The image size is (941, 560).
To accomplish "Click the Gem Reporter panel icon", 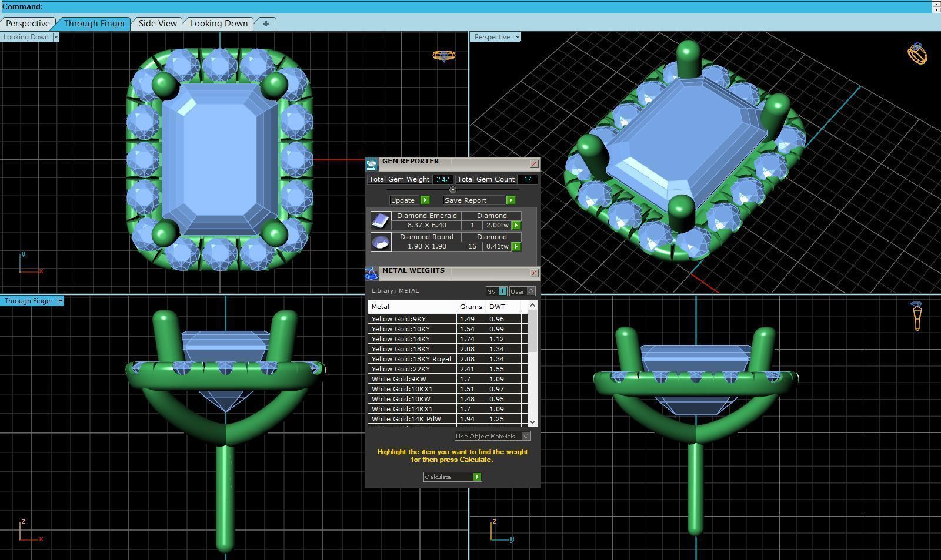I will (372, 165).
